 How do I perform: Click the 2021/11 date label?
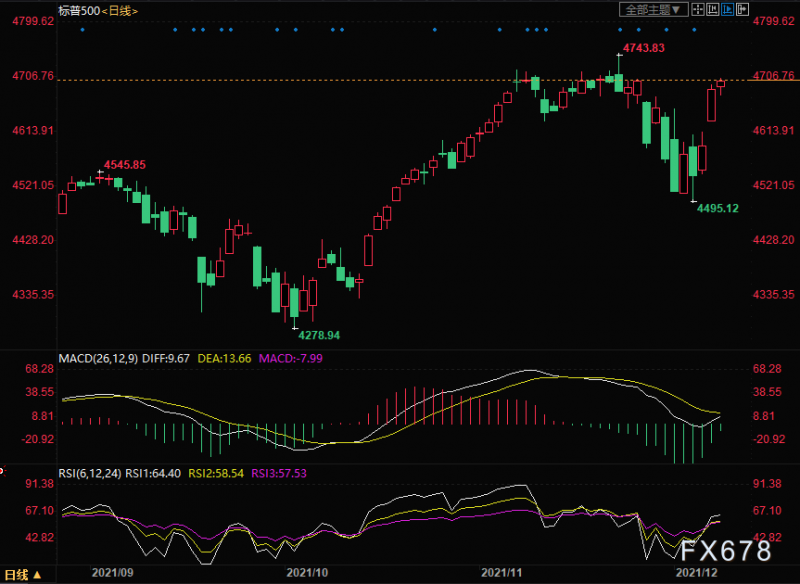pos(502,572)
